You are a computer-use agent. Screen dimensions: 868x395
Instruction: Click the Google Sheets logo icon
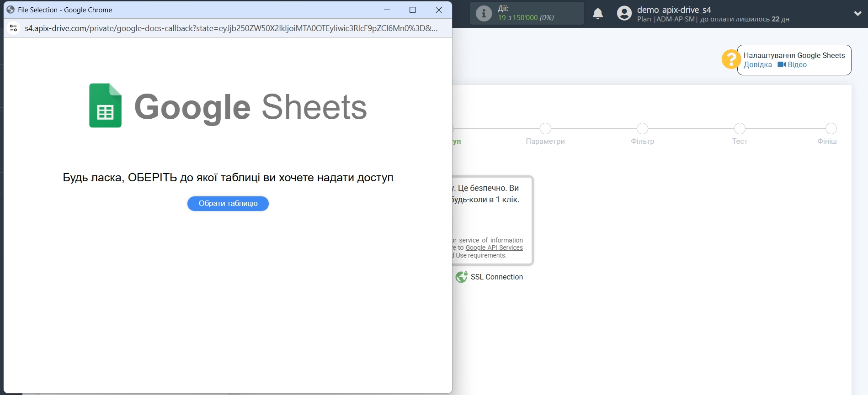(x=105, y=105)
